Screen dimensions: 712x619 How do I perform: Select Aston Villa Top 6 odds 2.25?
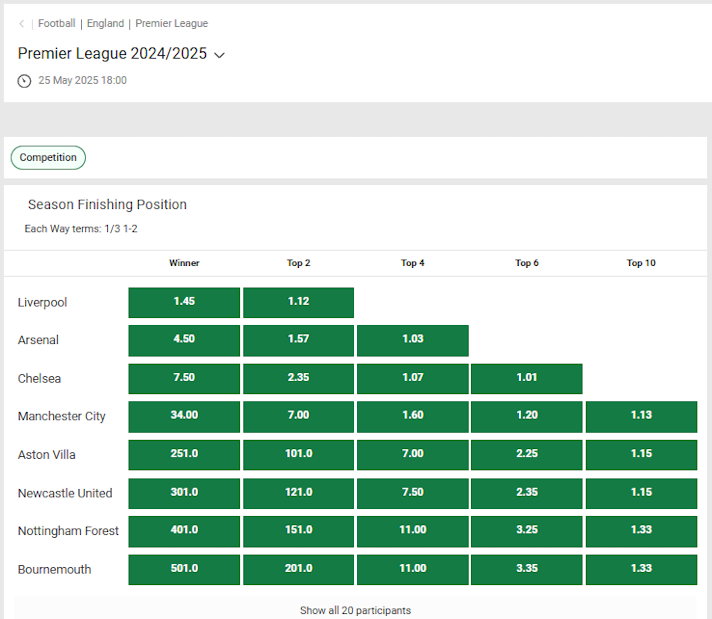[x=527, y=455]
